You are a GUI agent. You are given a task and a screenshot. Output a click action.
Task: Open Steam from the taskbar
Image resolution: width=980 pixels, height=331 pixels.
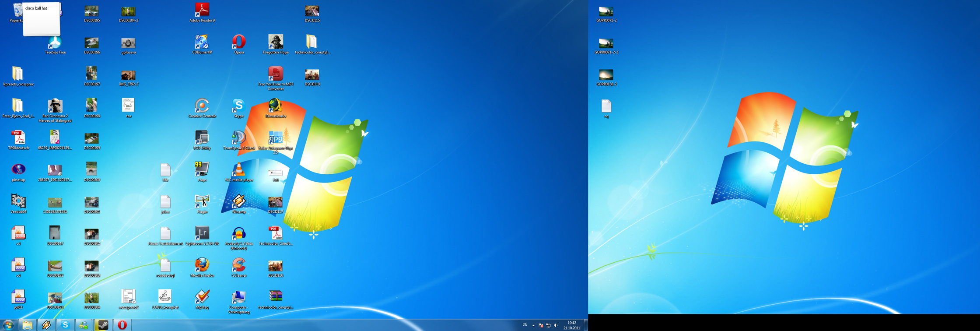click(x=103, y=325)
